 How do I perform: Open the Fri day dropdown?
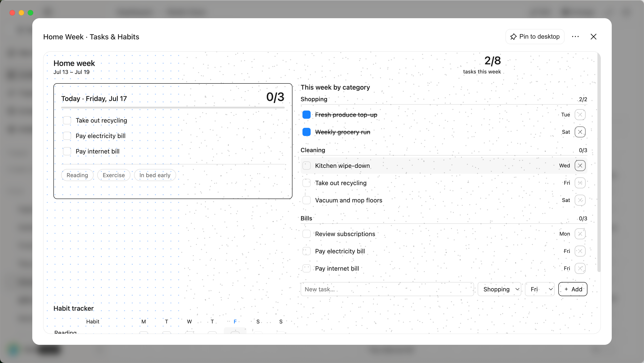(540, 289)
